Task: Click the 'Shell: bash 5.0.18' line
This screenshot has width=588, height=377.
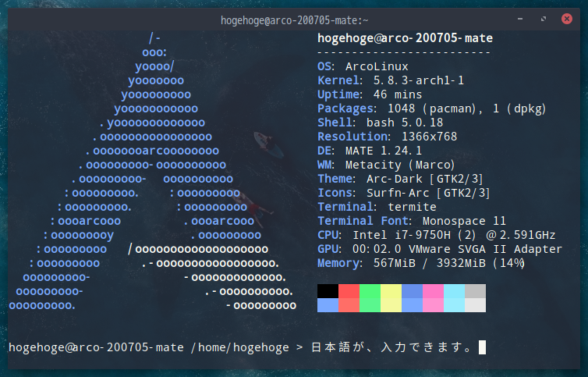Action: [381, 123]
